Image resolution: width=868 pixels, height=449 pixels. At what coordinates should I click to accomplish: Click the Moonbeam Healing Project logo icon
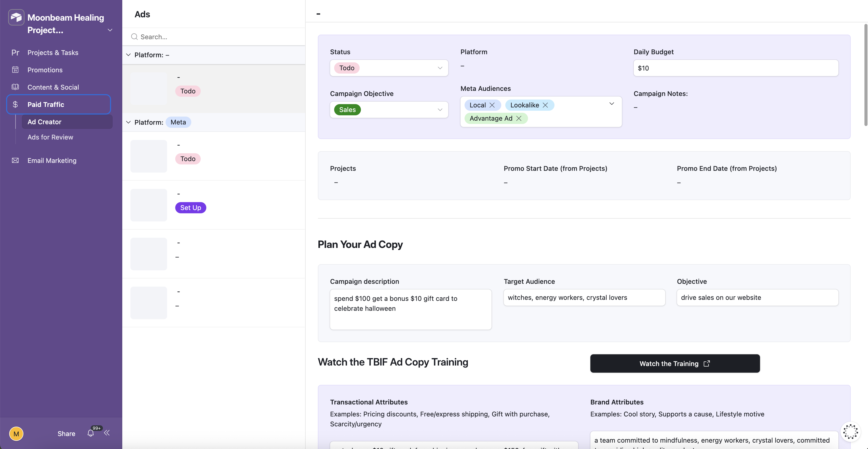tap(16, 17)
